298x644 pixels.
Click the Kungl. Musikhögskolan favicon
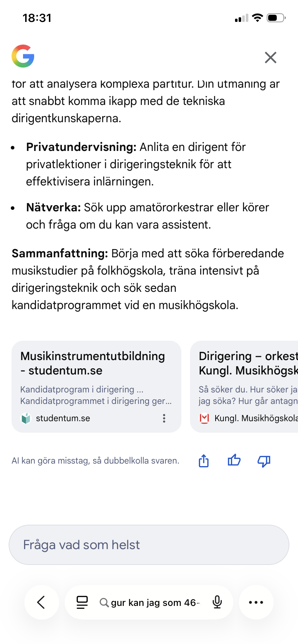[x=204, y=418]
